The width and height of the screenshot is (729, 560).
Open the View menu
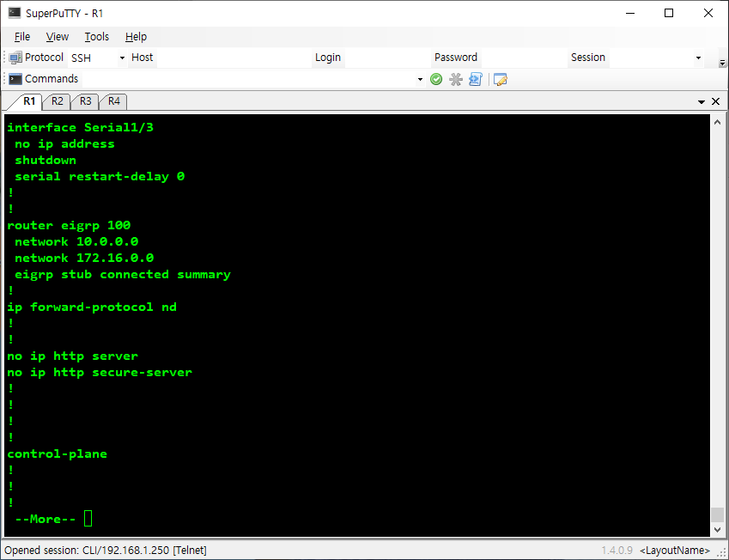point(58,37)
